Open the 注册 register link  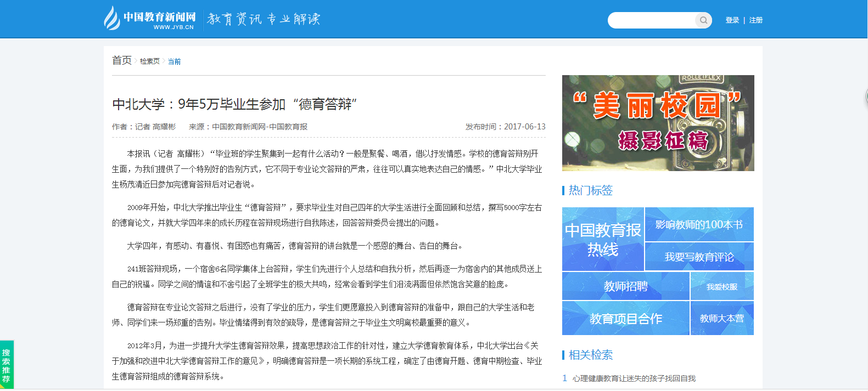tap(756, 20)
